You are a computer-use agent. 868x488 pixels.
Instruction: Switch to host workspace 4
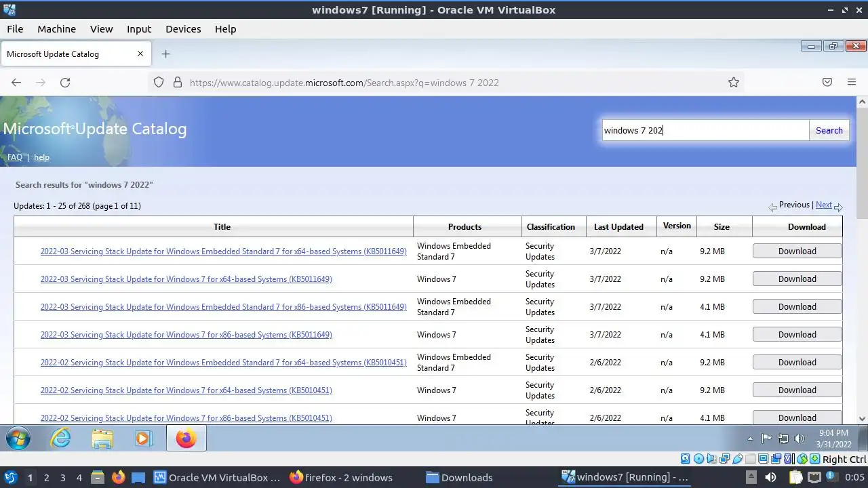(x=79, y=478)
